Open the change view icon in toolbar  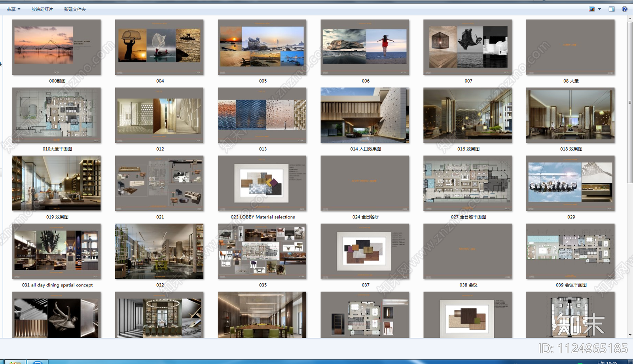[x=592, y=9]
